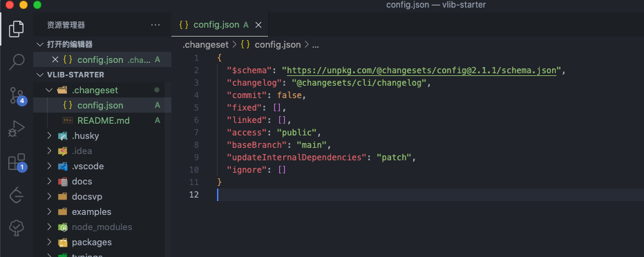Close the config.json editor tab
This screenshot has height=257, width=644.
pyautogui.click(x=258, y=25)
